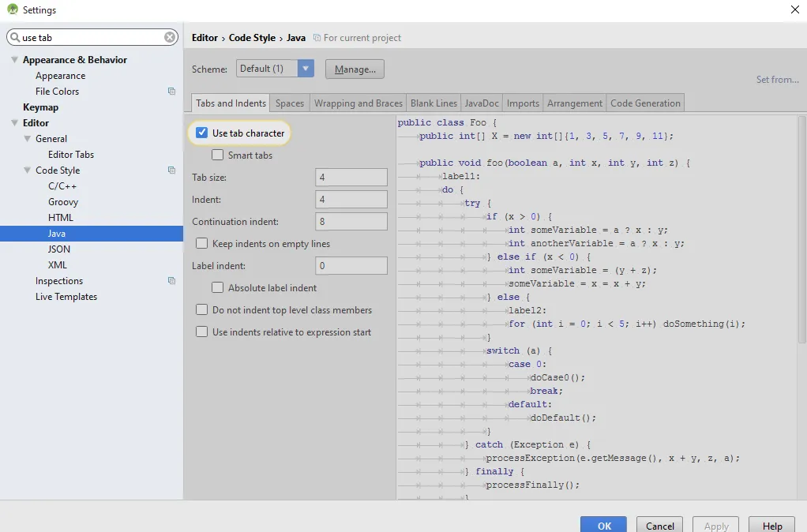
Task: Select C/C++ code style
Action: coord(62,185)
